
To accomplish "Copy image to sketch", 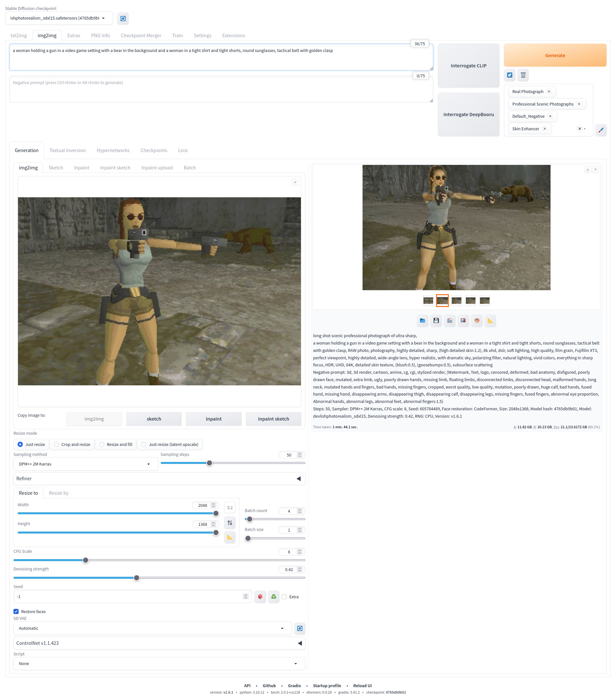I will click(154, 419).
